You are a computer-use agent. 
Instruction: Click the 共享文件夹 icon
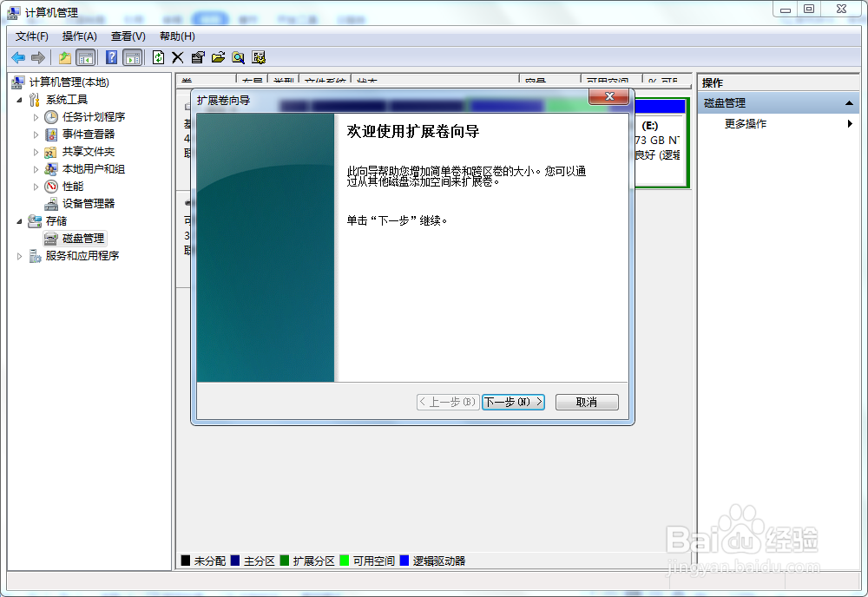[x=51, y=152]
